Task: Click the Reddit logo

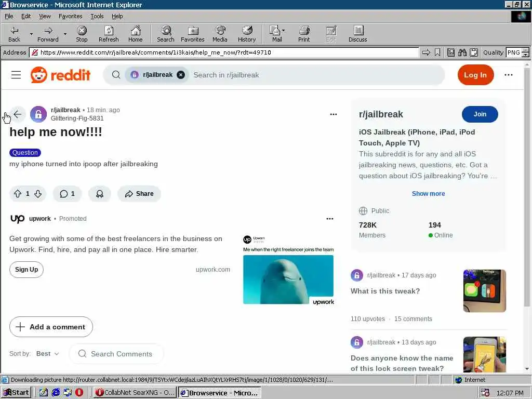Action: pos(60,75)
